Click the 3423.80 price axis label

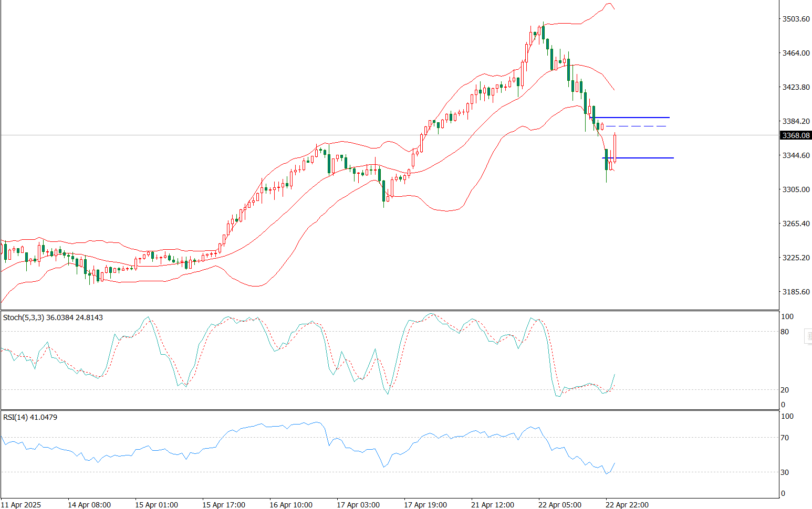(x=796, y=87)
